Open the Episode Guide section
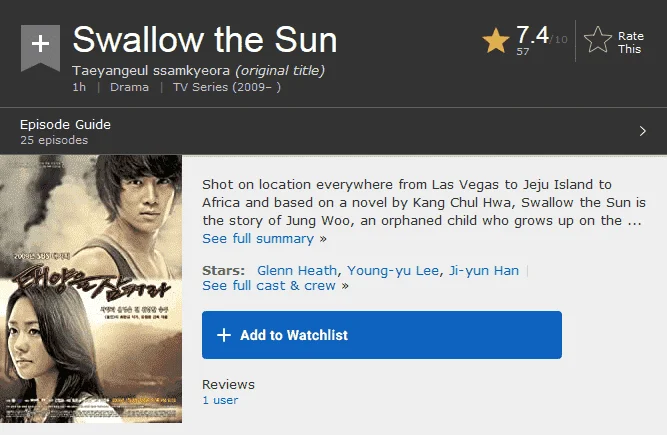667x435 pixels. click(x=65, y=125)
